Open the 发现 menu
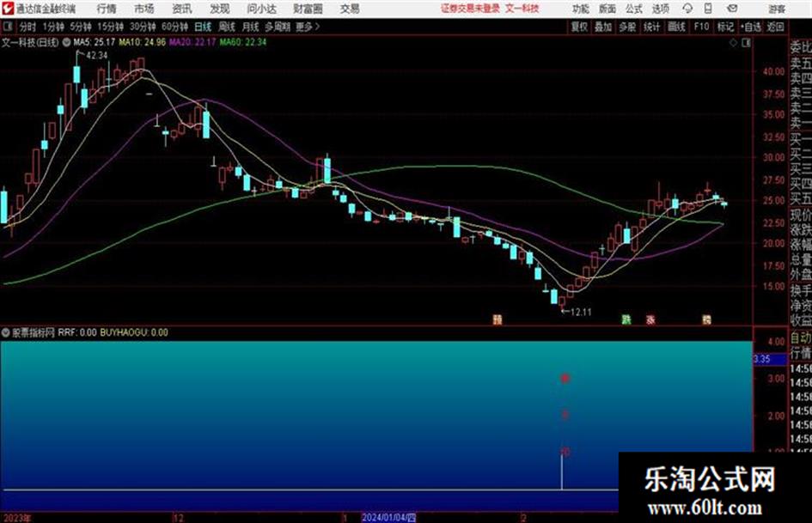Viewport: 812px width, 523px height. [x=220, y=9]
